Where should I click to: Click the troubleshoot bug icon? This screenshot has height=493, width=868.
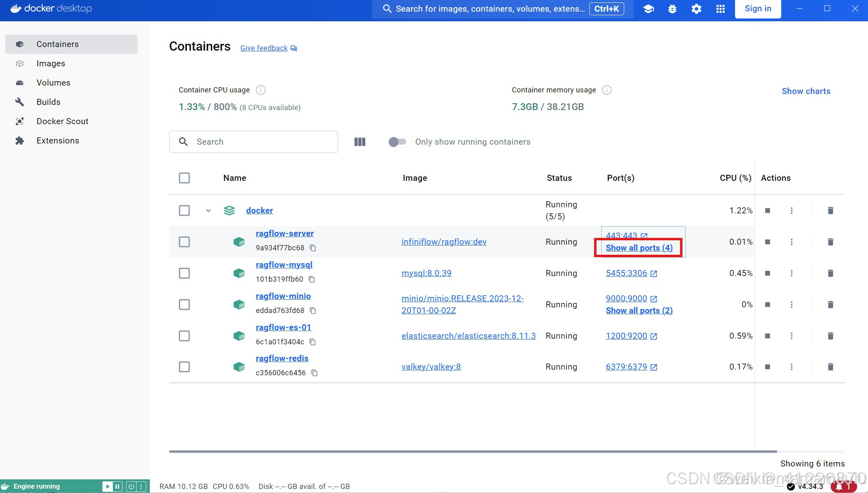[672, 9]
